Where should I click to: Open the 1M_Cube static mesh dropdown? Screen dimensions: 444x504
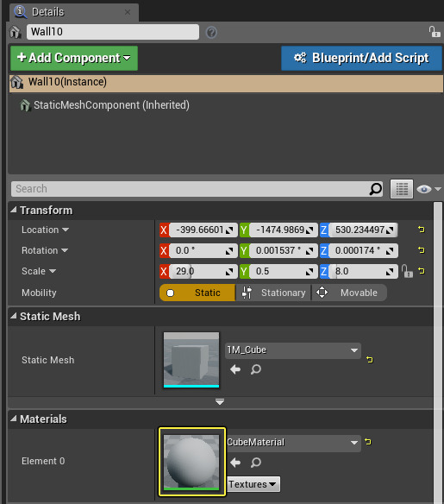tap(293, 350)
